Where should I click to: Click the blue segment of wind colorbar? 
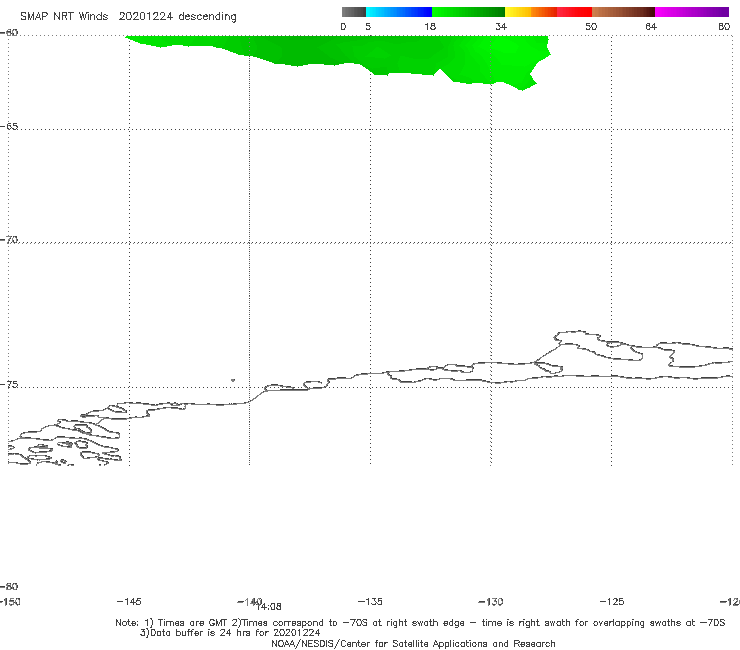(399, 12)
